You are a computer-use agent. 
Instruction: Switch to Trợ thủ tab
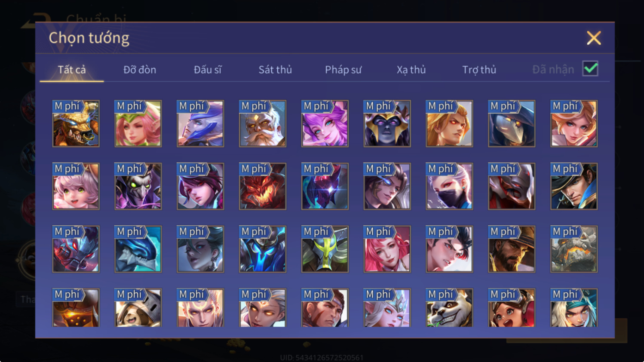[x=479, y=70]
